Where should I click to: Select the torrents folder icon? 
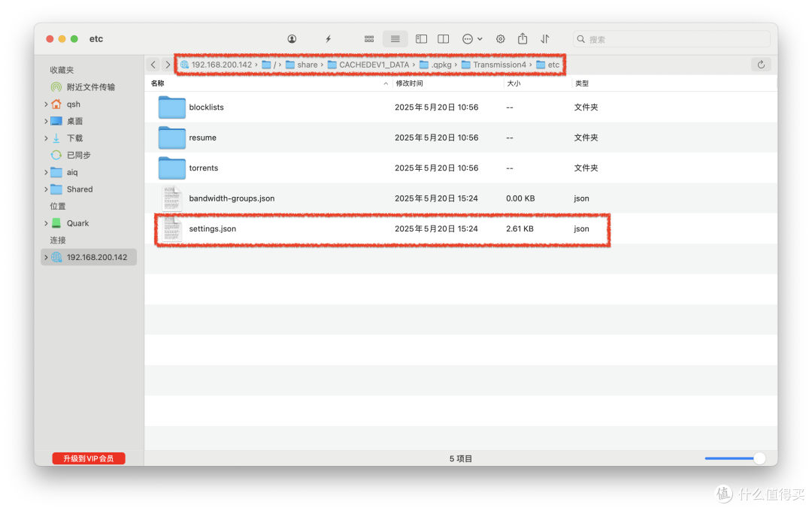pyautogui.click(x=172, y=168)
